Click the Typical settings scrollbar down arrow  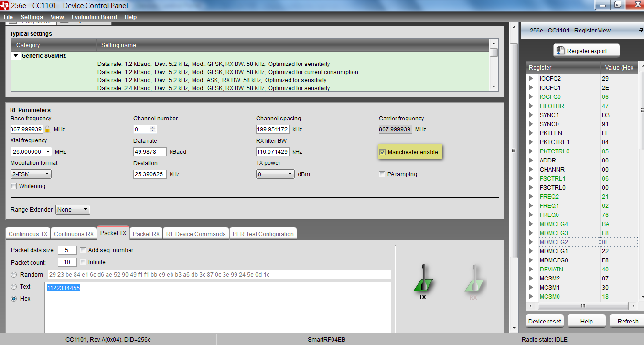(494, 87)
